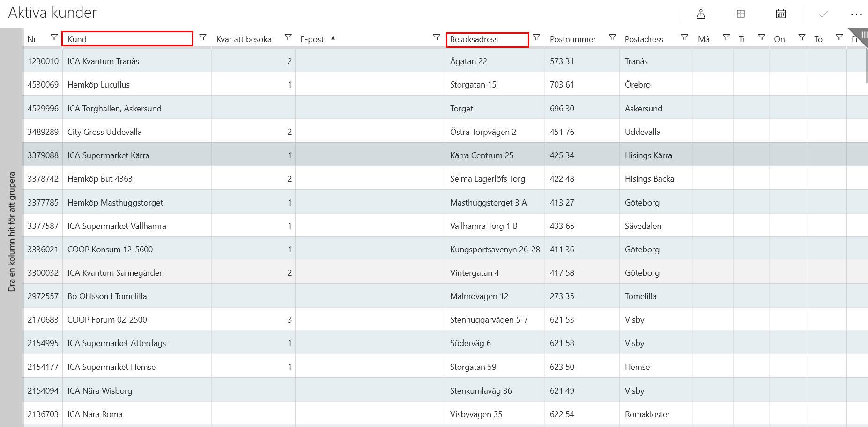Open filter for the Besöksadress column
Screen dimensions: 868x427
click(537, 37)
